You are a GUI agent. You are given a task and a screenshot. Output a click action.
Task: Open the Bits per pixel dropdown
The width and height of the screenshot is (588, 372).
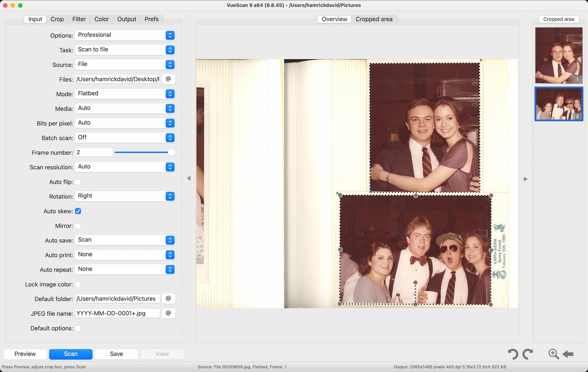125,123
